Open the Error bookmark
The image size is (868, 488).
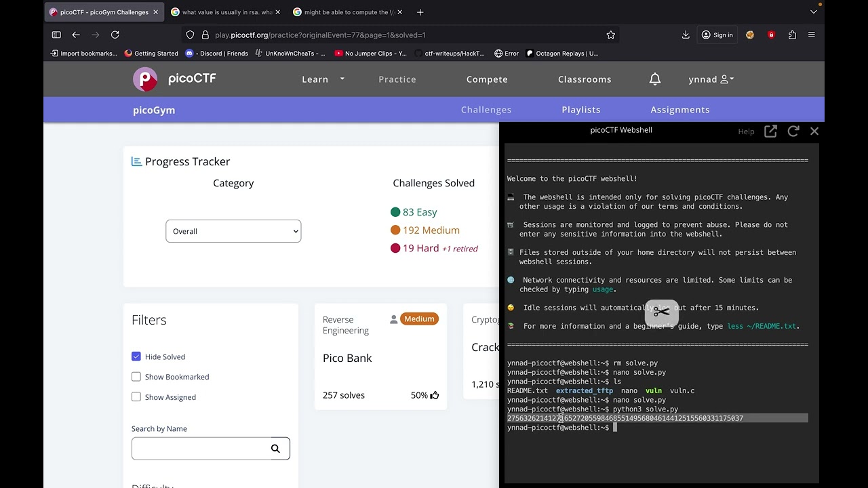tap(507, 54)
